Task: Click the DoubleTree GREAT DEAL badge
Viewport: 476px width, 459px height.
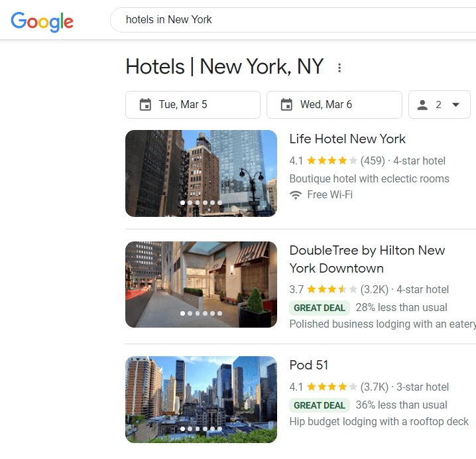Action: pyautogui.click(x=320, y=308)
